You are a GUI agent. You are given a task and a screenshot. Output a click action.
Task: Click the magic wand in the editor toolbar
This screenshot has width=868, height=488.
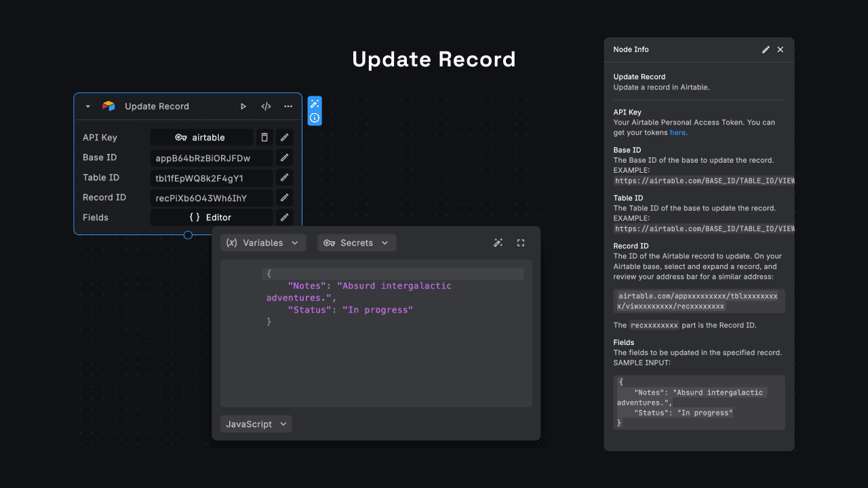point(498,243)
